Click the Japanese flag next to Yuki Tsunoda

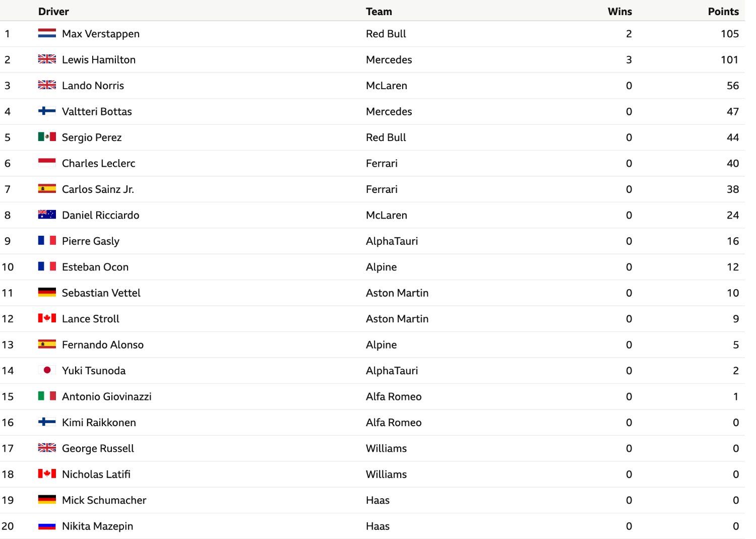click(x=47, y=370)
